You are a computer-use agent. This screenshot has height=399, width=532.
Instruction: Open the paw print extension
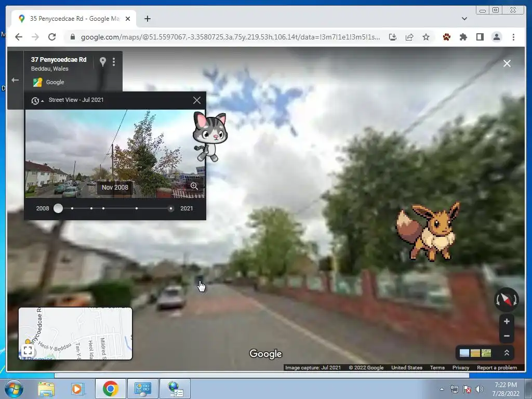[x=446, y=37]
